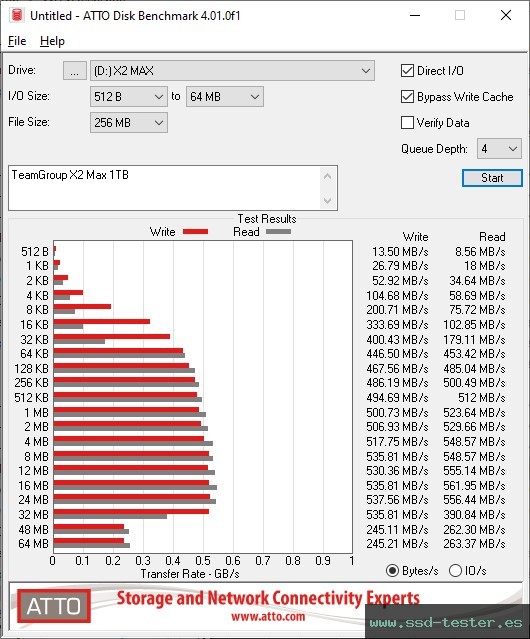Click the ATTO logo in banner

click(54, 606)
